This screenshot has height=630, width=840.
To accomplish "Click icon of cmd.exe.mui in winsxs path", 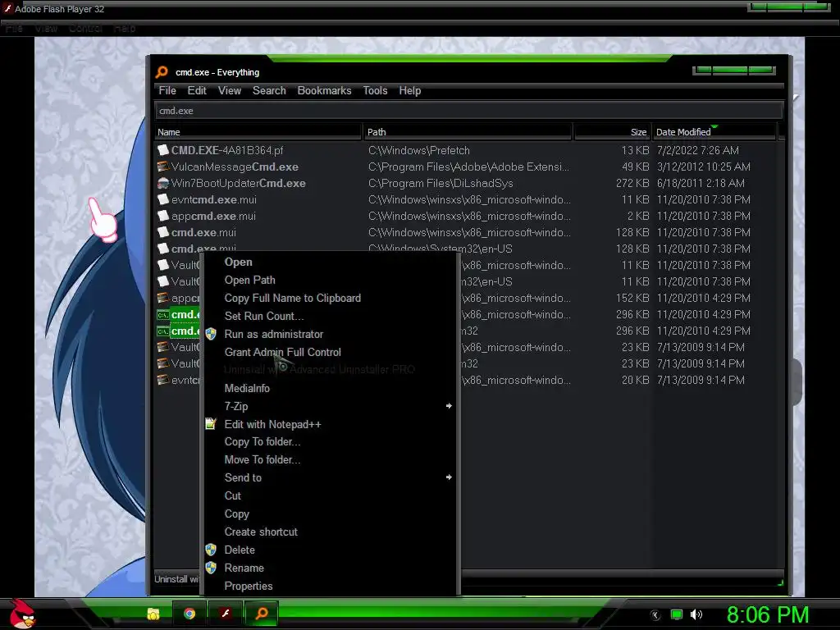I will pos(163,232).
